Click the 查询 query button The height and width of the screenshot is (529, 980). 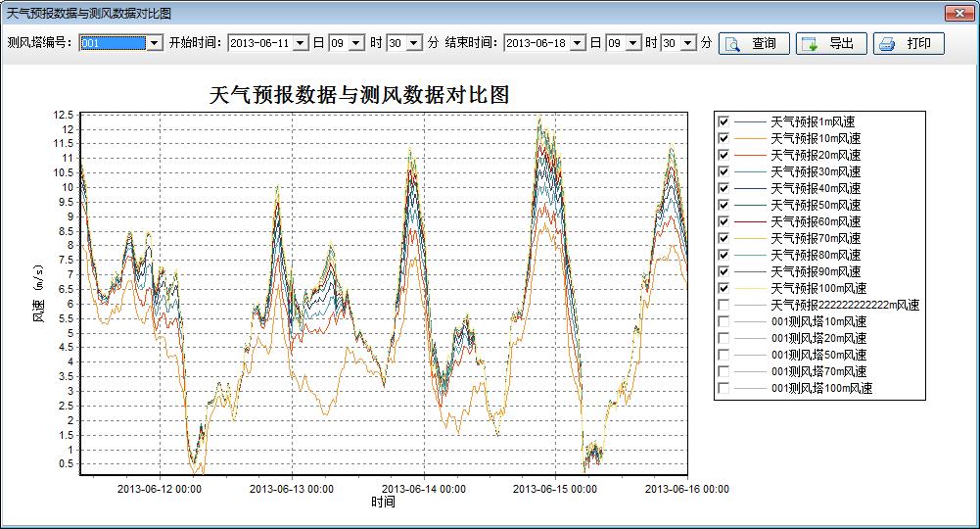(754, 43)
